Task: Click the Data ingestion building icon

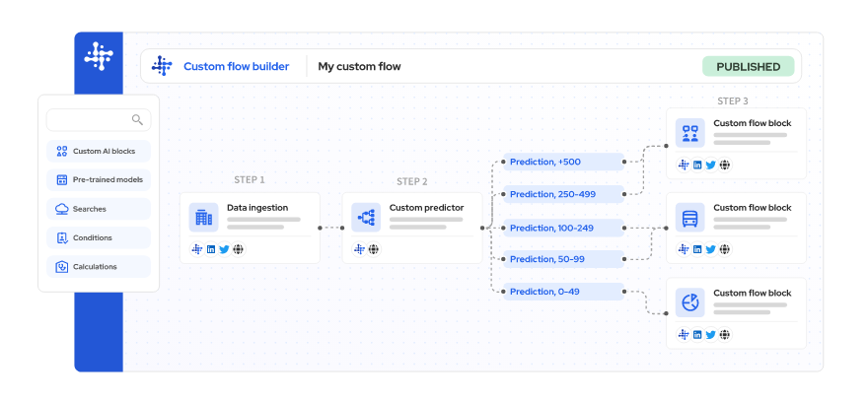Action: tap(203, 217)
